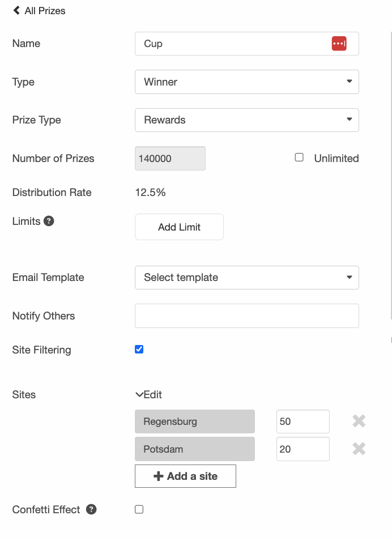The image size is (392, 541).
Task: Click the Confetti Effect help icon
Action: coord(91,509)
